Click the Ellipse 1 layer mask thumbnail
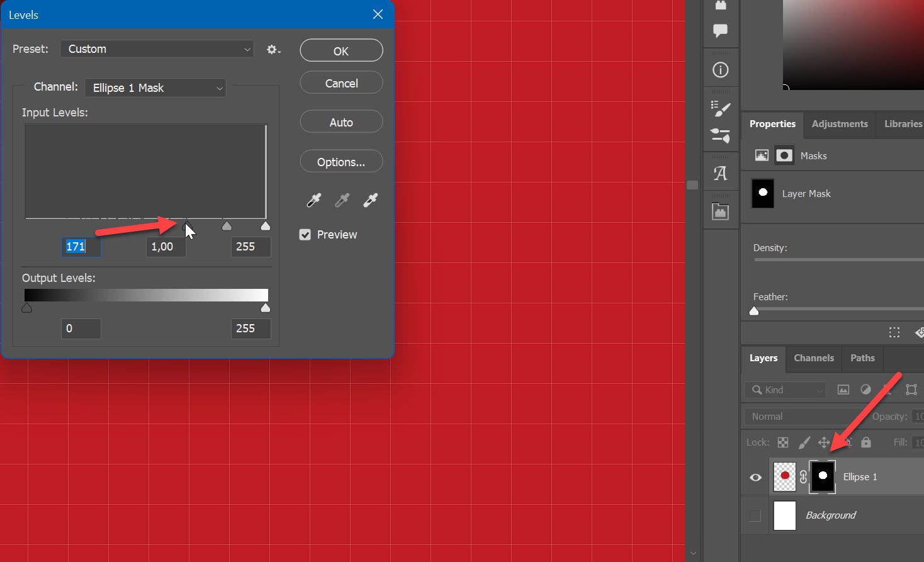This screenshot has height=562, width=924. pyautogui.click(x=822, y=476)
